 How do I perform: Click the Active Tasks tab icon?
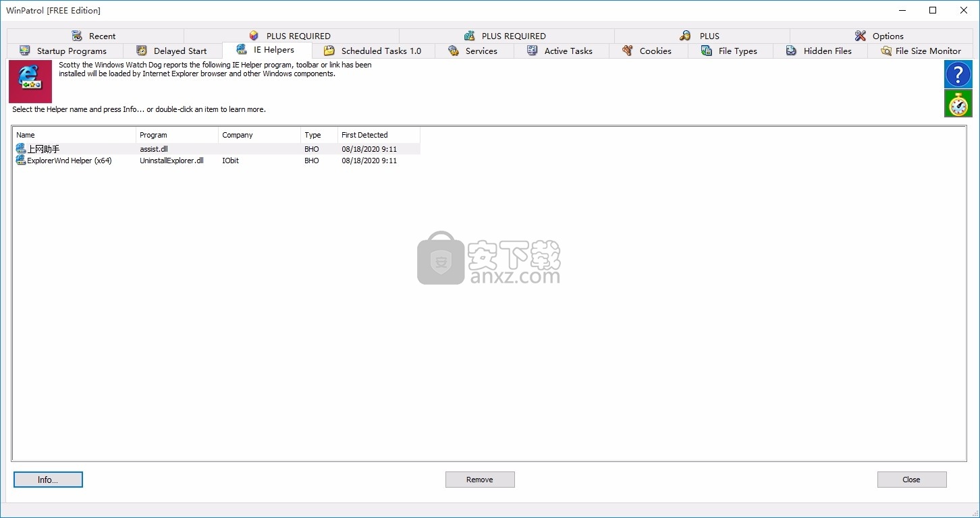click(533, 51)
